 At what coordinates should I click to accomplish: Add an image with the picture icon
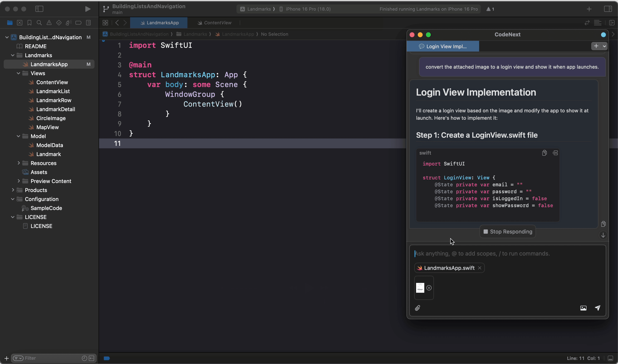583,308
